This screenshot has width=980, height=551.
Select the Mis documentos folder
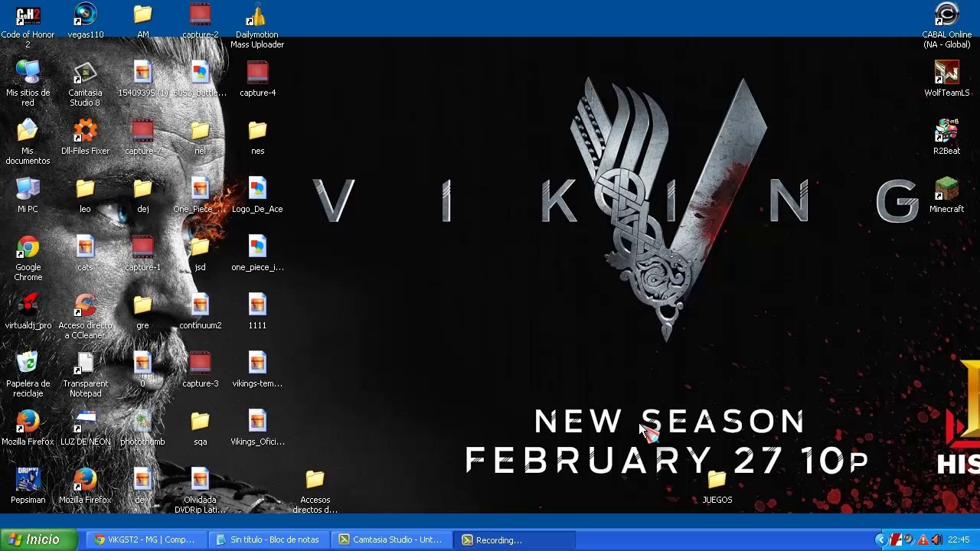point(28,143)
